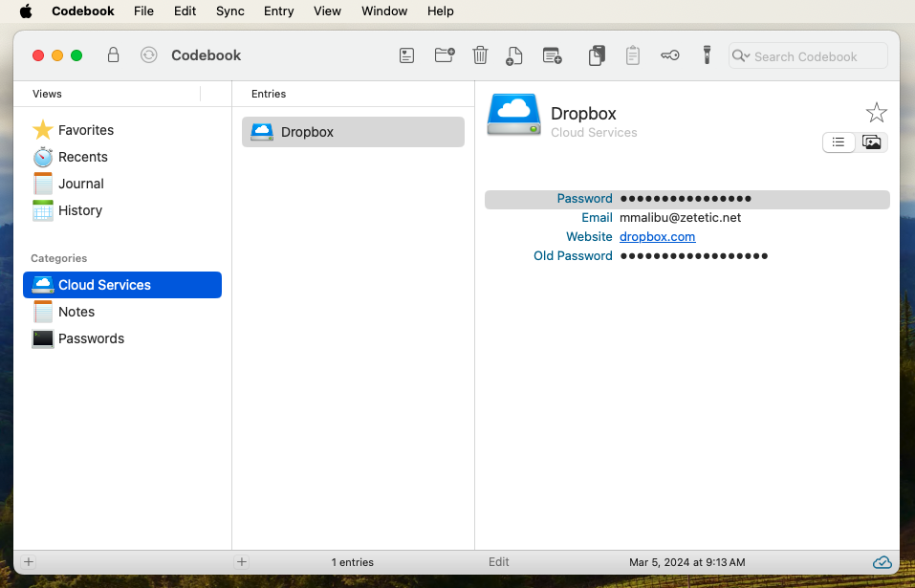Add entry with Entries plus button
Screen dimensions: 915x588
(242, 562)
